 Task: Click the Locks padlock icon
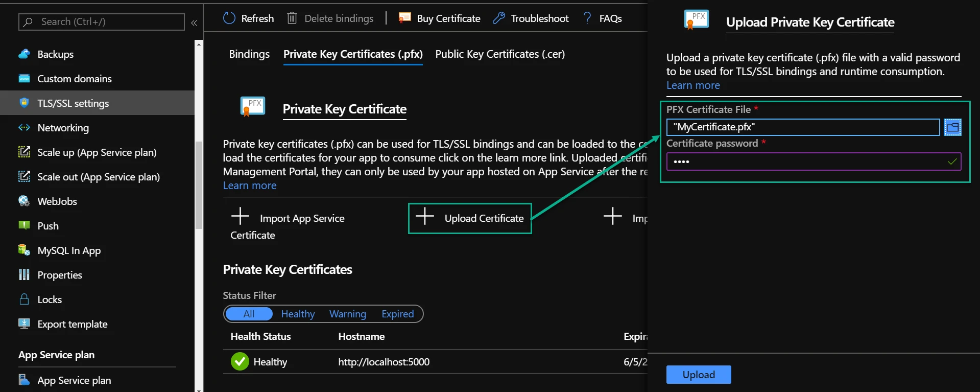pos(24,299)
